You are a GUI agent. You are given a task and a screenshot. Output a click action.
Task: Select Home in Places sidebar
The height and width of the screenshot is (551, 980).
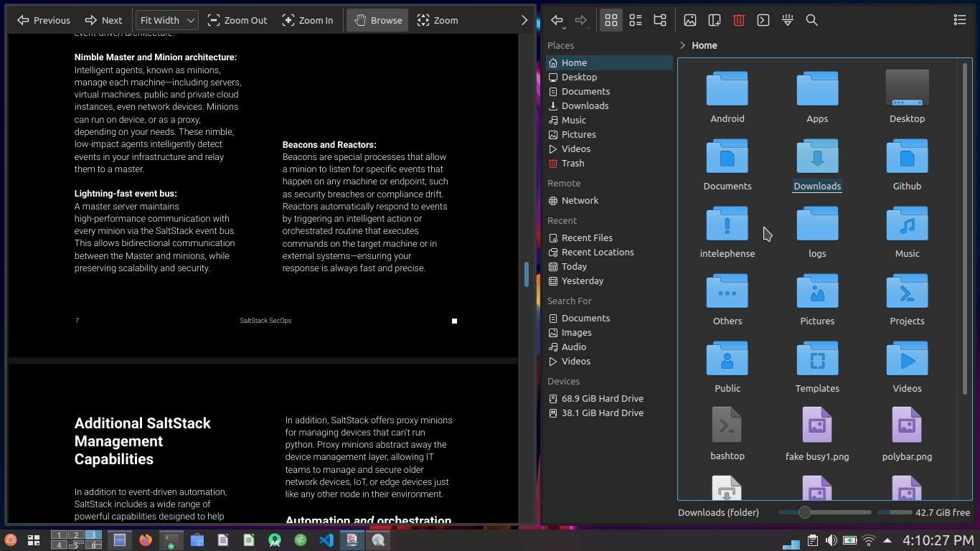609,62
